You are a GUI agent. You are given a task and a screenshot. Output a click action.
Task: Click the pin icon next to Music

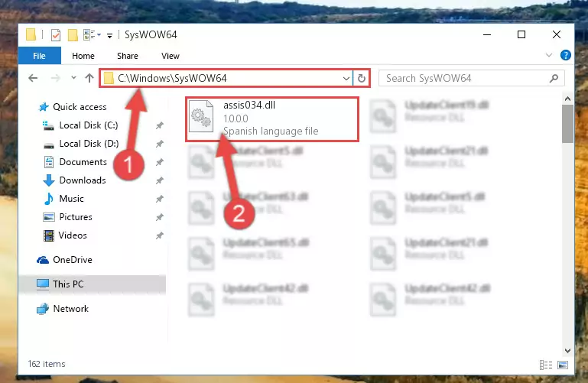click(x=160, y=199)
